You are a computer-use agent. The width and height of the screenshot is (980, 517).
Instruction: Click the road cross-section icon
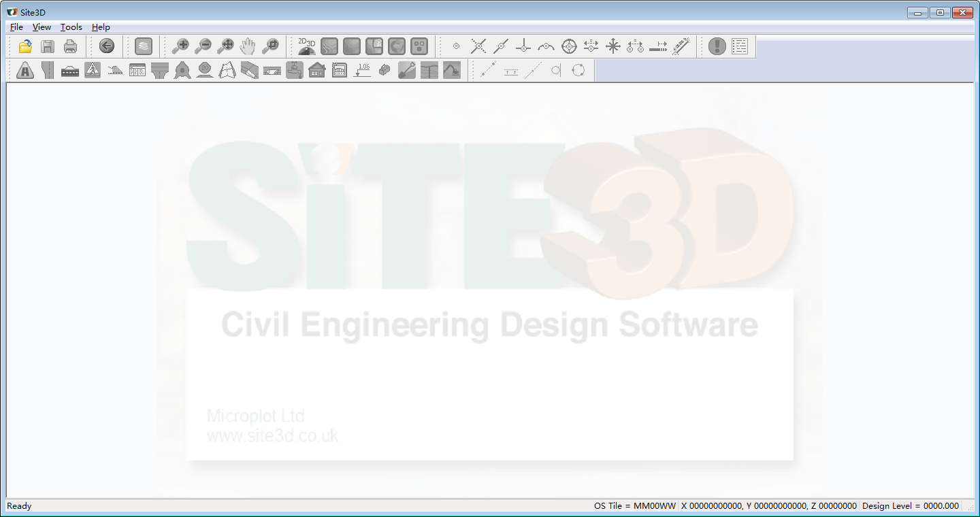pos(70,70)
